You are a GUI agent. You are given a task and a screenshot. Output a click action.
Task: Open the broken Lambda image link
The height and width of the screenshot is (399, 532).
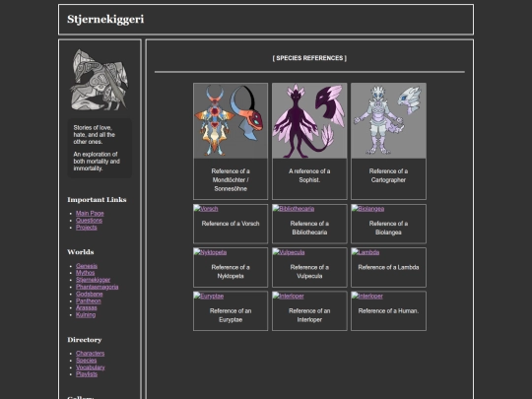(x=366, y=252)
